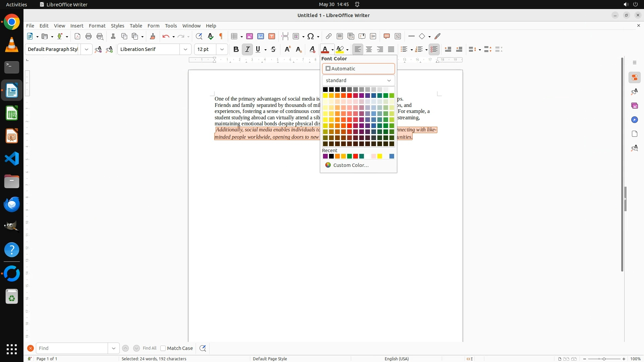Toggle the Italic formatting button
The image size is (644, 362).
click(x=247, y=49)
